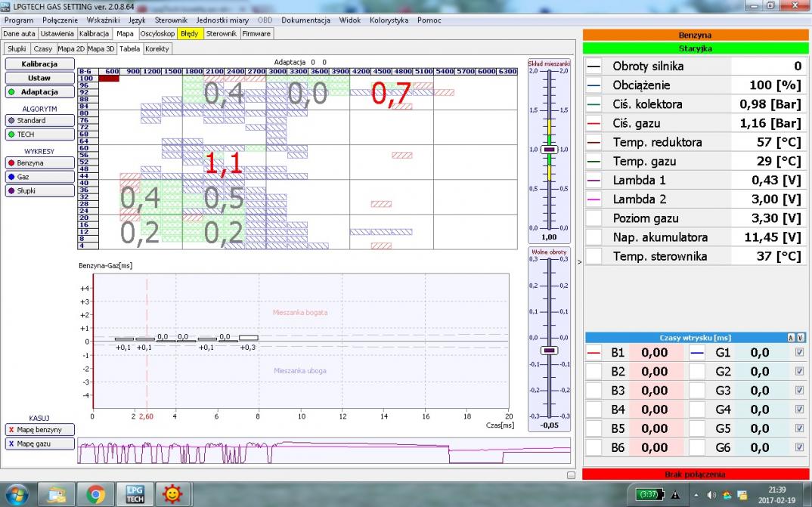Click the B1 red line indicator box
This screenshot has width=812, height=507.
click(x=594, y=353)
